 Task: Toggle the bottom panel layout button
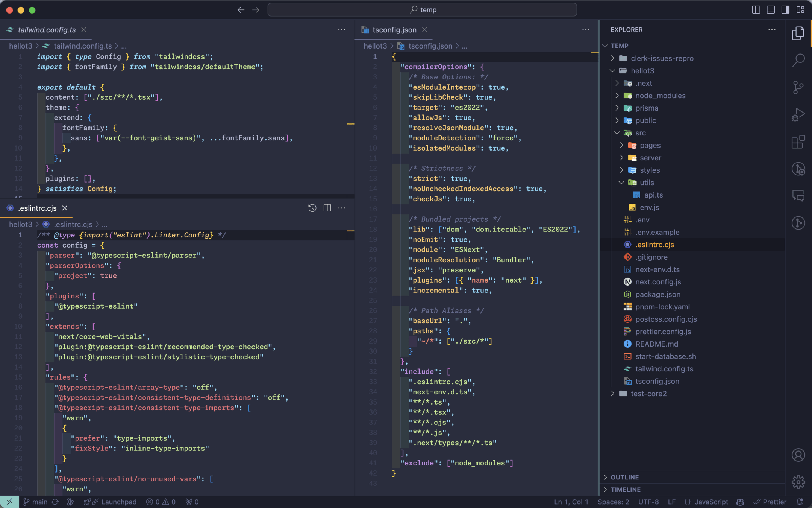pos(771,10)
